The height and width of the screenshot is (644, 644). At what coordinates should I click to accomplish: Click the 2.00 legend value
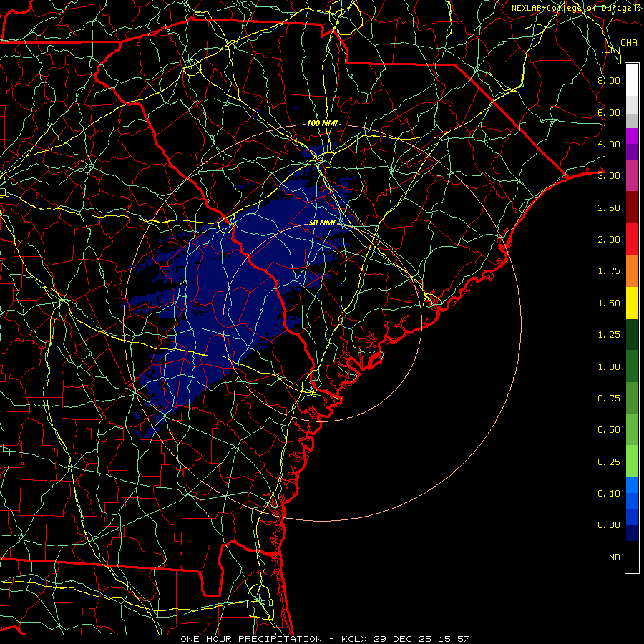(x=609, y=240)
